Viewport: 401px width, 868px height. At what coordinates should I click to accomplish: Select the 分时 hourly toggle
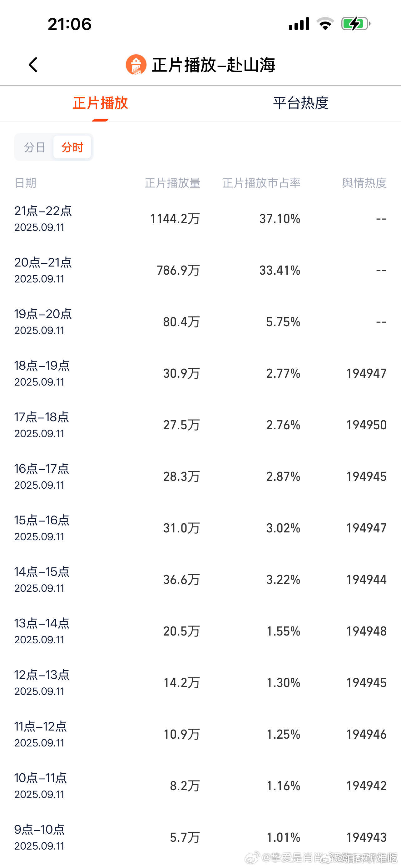point(72,147)
